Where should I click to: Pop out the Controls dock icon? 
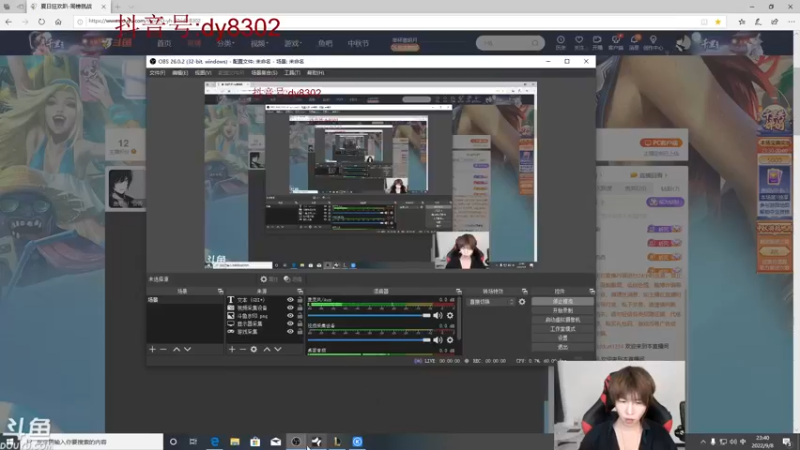click(592, 291)
